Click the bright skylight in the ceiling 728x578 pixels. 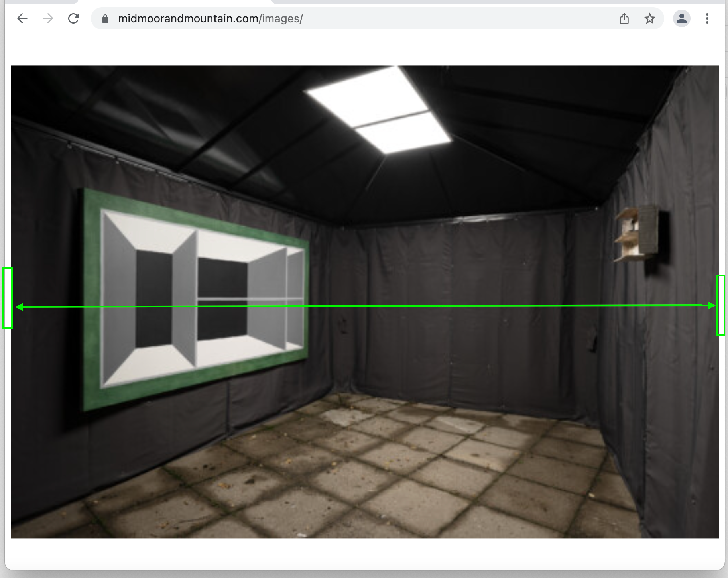point(379,110)
